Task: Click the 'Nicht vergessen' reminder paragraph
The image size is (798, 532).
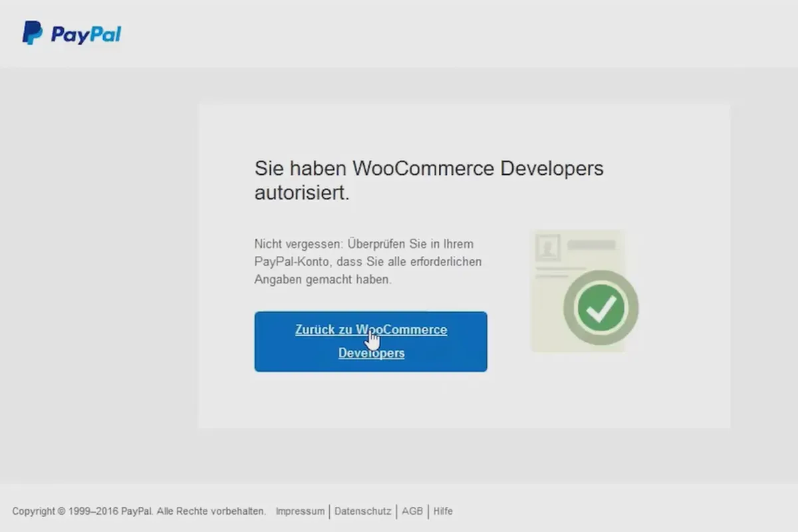Action: 368,262
